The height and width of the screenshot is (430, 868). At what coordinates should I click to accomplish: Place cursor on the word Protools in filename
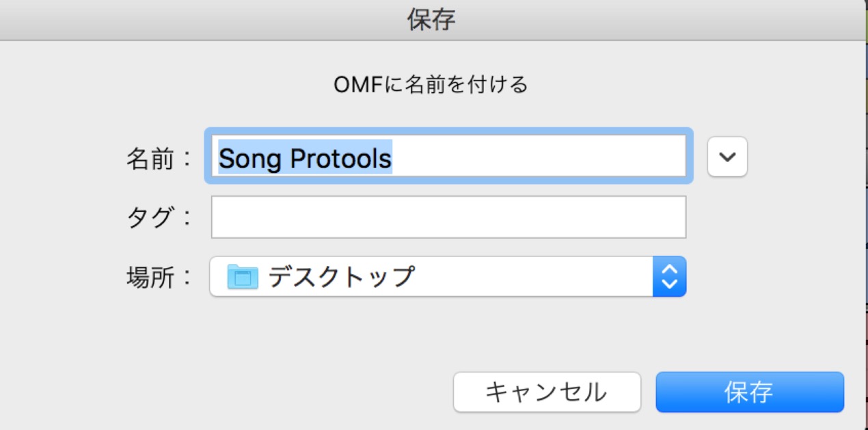coord(341,158)
